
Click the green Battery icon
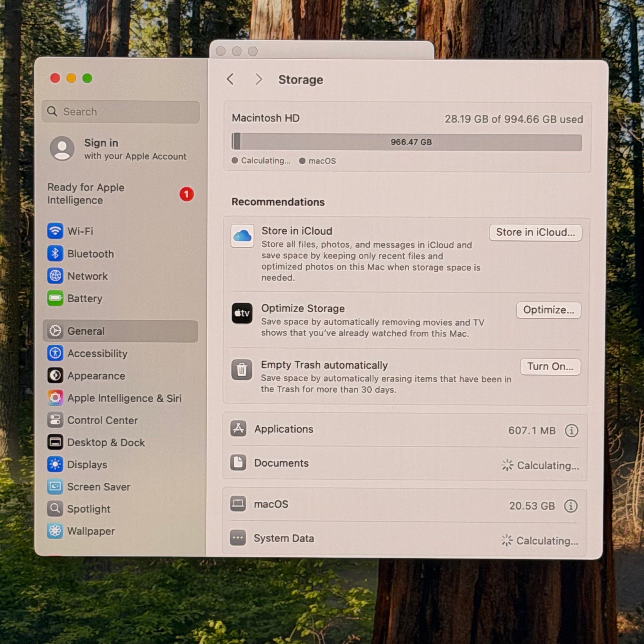tap(55, 298)
